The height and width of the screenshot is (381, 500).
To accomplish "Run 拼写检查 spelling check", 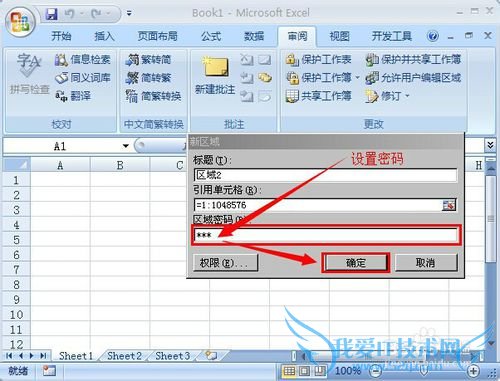I will (x=29, y=73).
